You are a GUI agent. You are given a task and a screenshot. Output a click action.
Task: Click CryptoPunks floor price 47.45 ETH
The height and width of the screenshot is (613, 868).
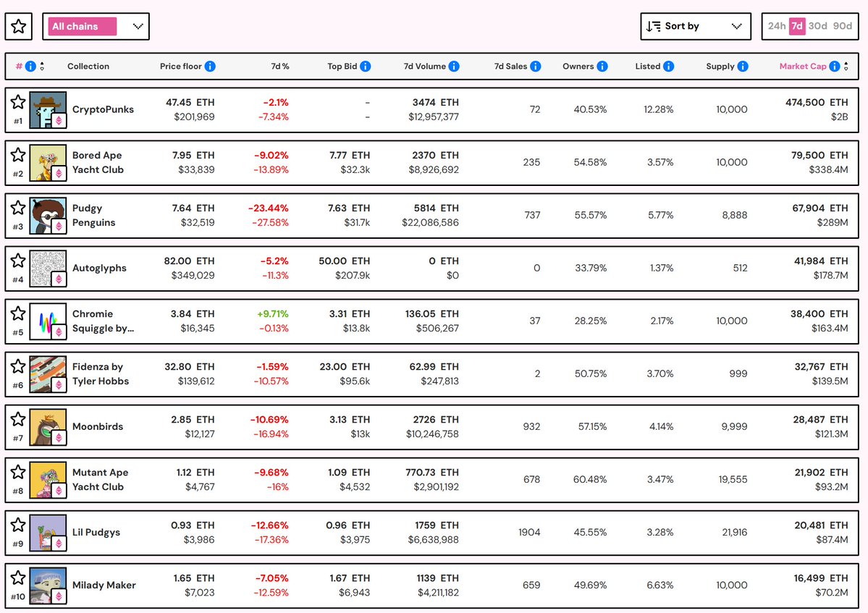pyautogui.click(x=190, y=102)
